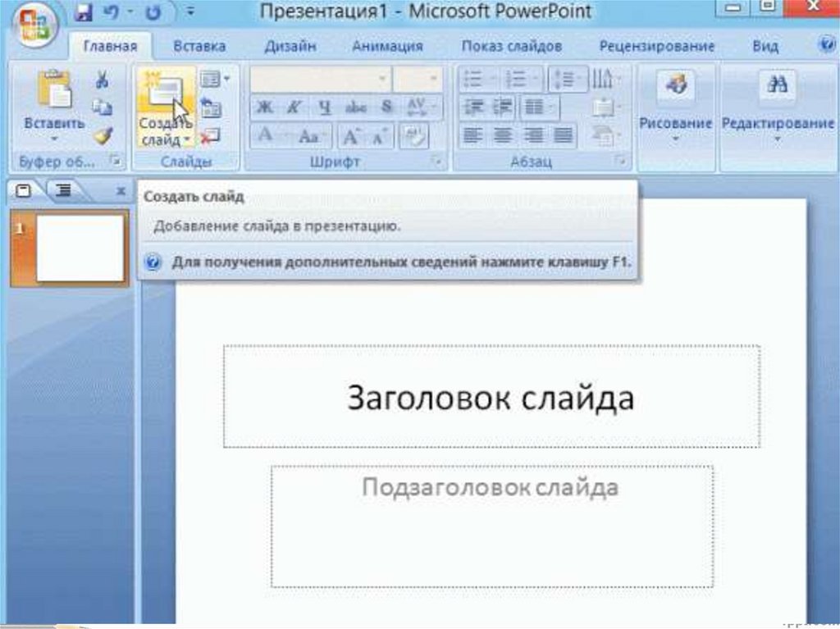Open the Анимация tab
This screenshot has height=629, width=840.
click(x=387, y=46)
